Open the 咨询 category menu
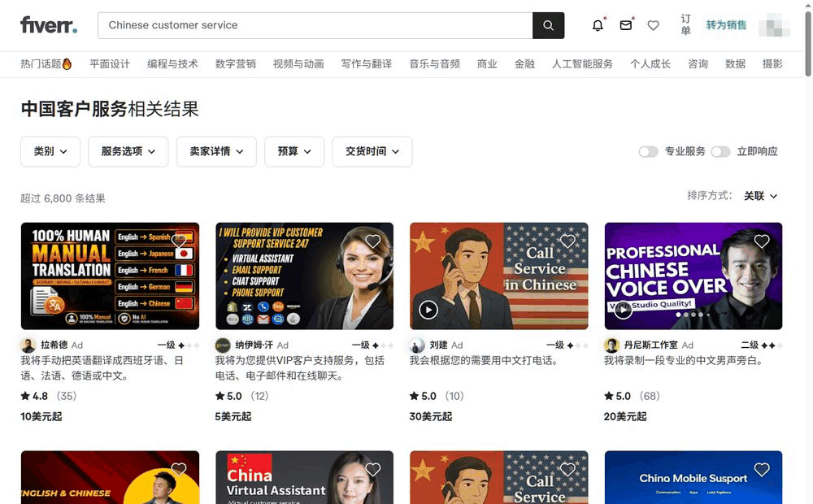Image resolution: width=813 pixels, height=504 pixels. click(x=698, y=63)
